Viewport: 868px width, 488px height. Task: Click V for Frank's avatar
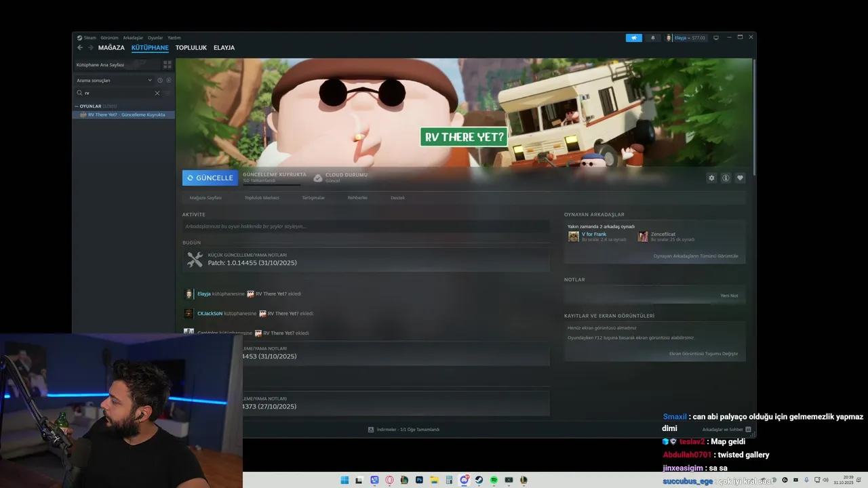point(574,237)
